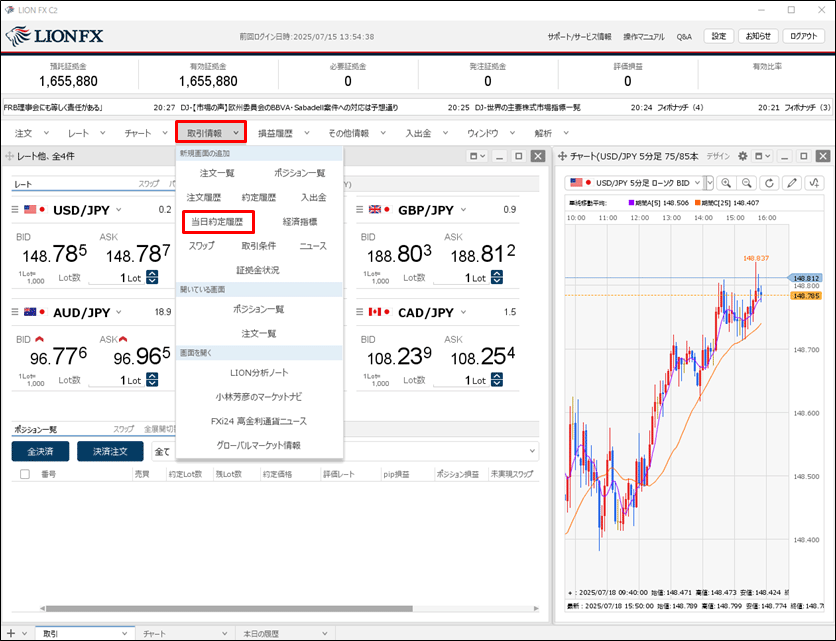Zoom in on the USD/JPY chart

(726, 183)
